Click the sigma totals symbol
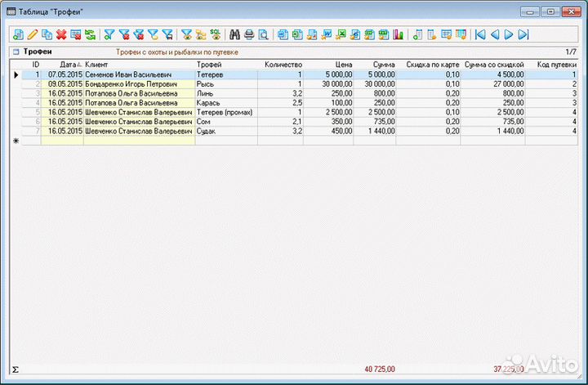This screenshot has height=385, width=588. [x=16, y=369]
